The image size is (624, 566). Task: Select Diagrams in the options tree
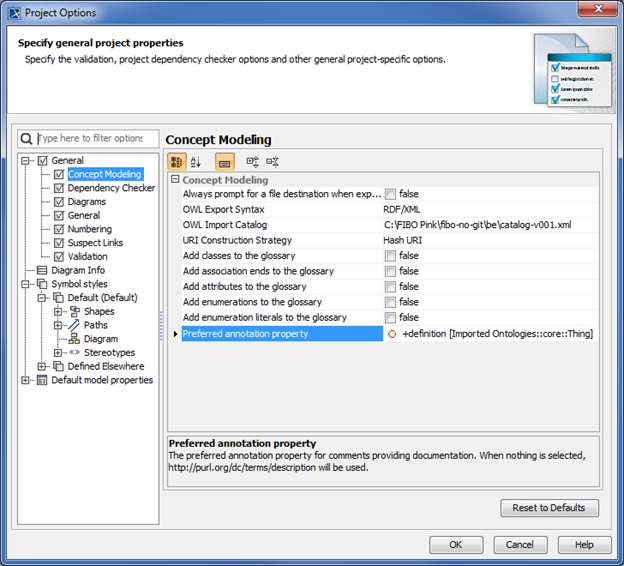(87, 202)
